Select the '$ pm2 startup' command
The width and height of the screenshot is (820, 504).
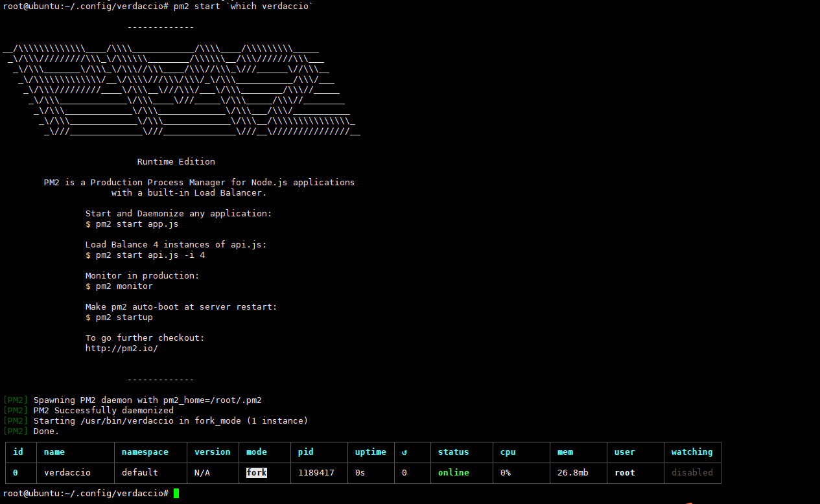(x=119, y=317)
